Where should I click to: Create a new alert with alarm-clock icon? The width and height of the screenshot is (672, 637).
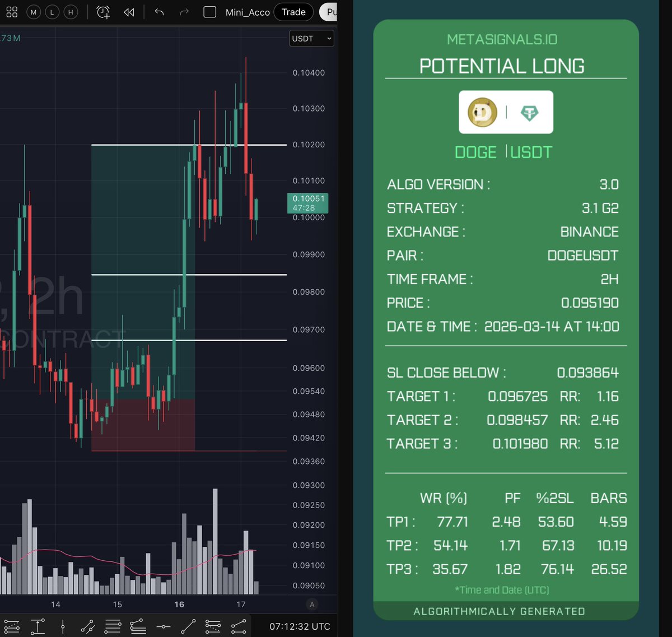(x=104, y=12)
